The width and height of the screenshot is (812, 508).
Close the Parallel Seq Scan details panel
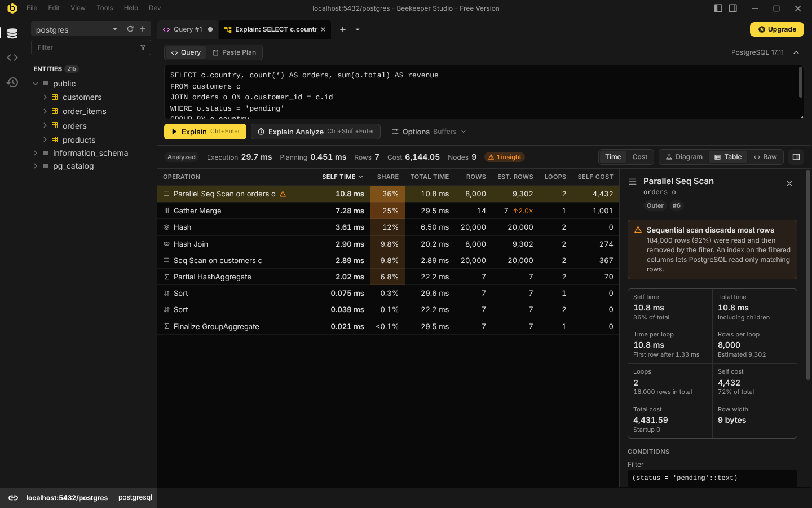[x=789, y=183]
